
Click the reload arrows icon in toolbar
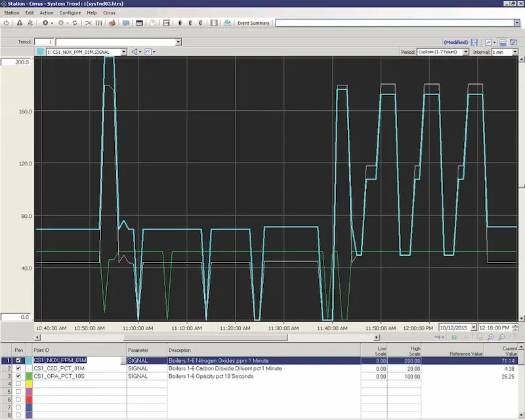click(75, 23)
